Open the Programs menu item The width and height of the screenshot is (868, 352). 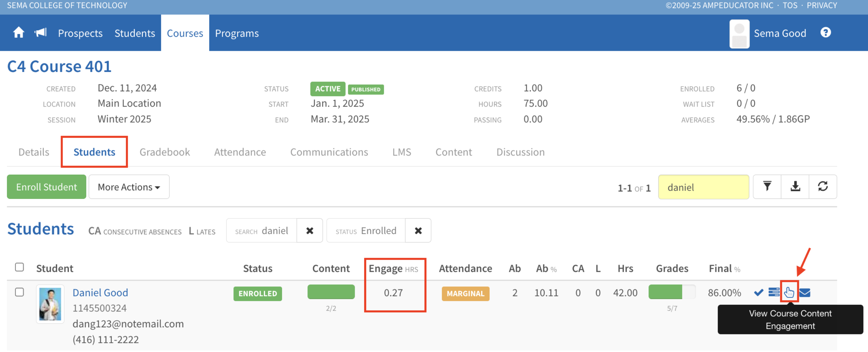[236, 33]
